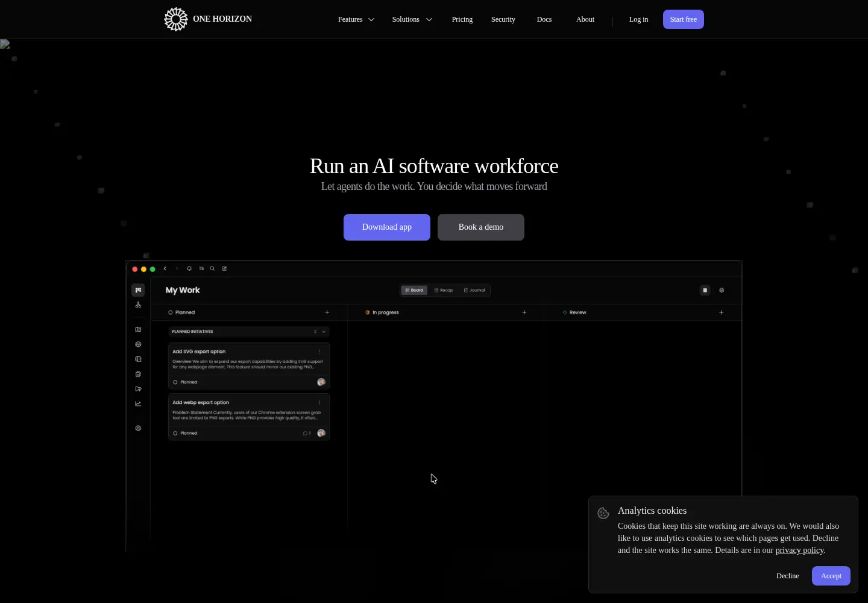Expand the Solutions dropdown menu
868x603 pixels.
click(412, 19)
